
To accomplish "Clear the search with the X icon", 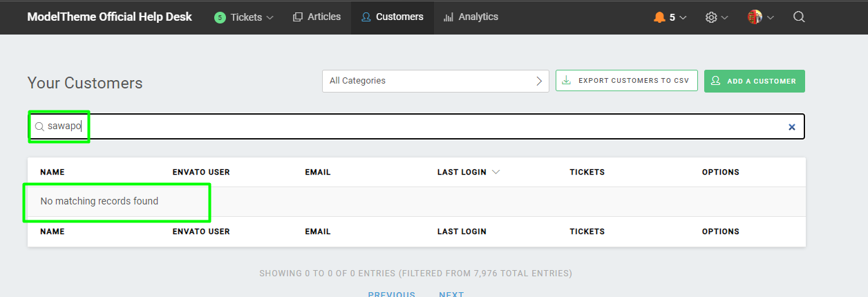I will click(792, 127).
